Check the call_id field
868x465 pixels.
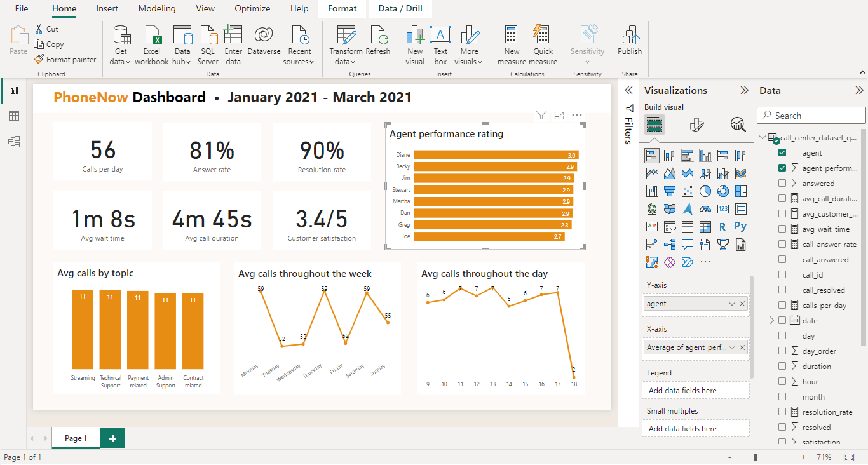point(782,274)
